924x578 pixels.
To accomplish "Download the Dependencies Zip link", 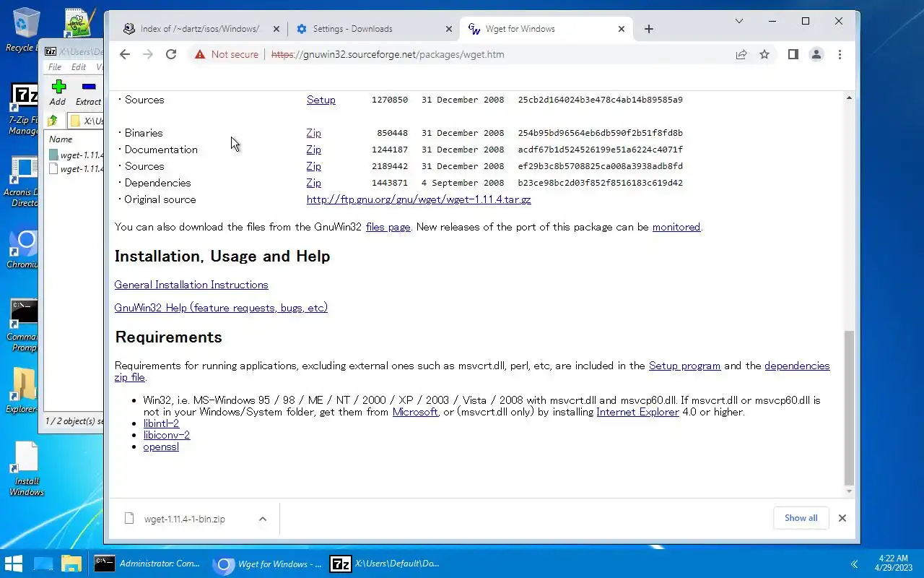I will pos(313,183).
